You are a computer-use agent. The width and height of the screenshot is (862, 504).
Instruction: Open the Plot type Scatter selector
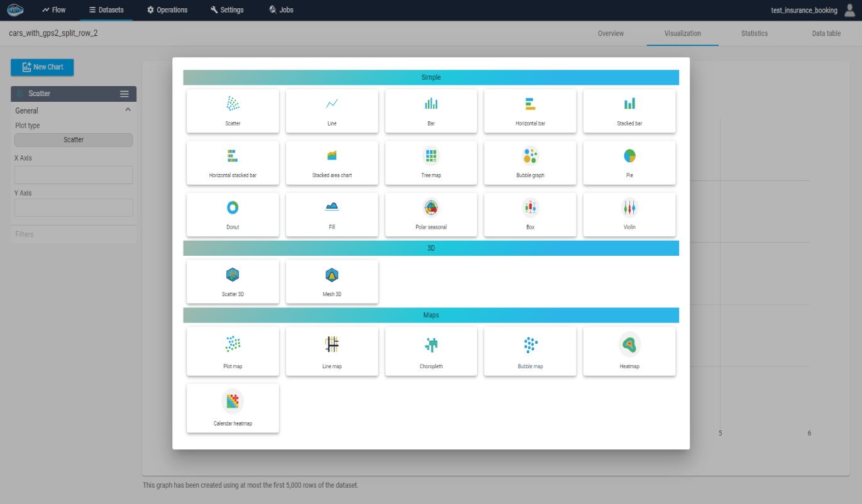point(74,140)
